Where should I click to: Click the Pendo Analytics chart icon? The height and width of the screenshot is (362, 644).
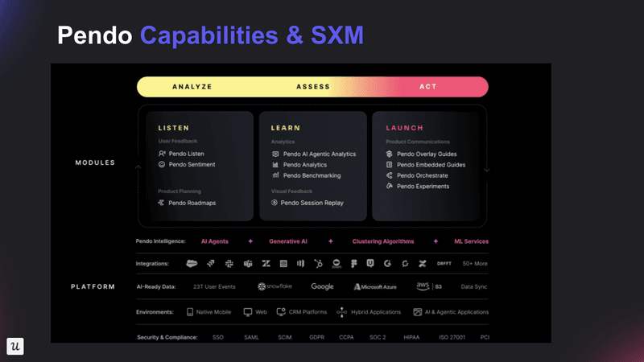click(x=275, y=165)
